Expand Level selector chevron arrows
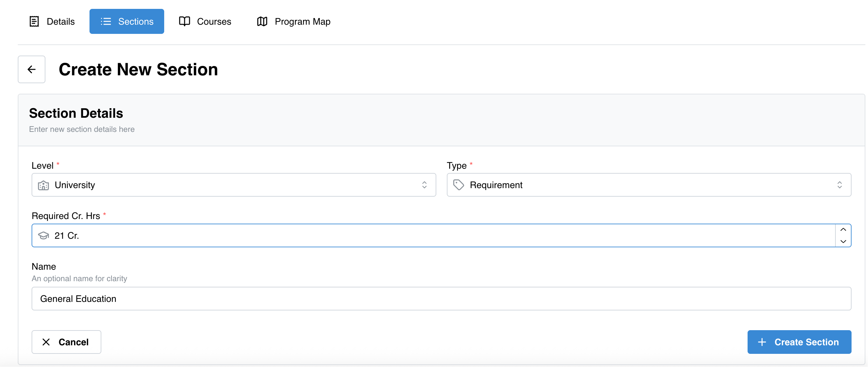This screenshot has height=367, width=868. coord(424,185)
